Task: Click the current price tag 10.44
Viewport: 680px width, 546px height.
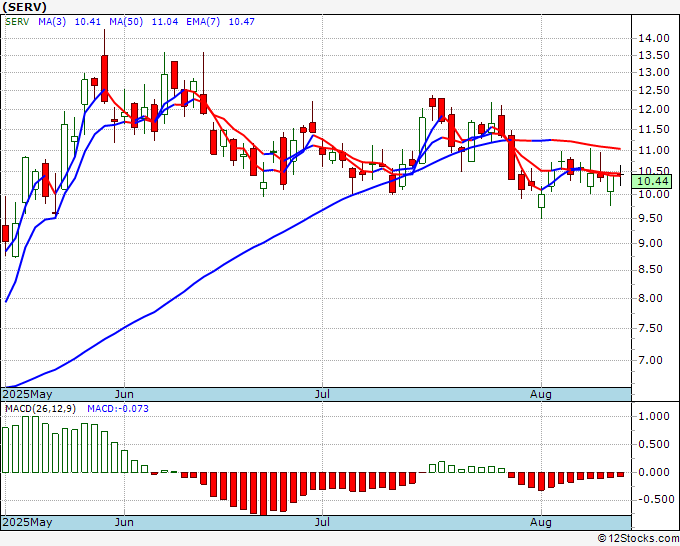Action: [x=652, y=181]
